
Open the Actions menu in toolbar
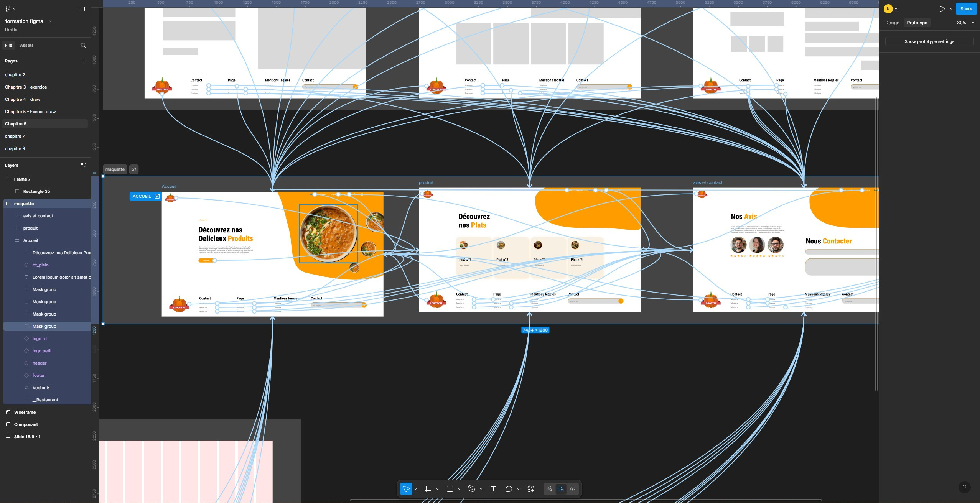pyautogui.click(x=531, y=489)
